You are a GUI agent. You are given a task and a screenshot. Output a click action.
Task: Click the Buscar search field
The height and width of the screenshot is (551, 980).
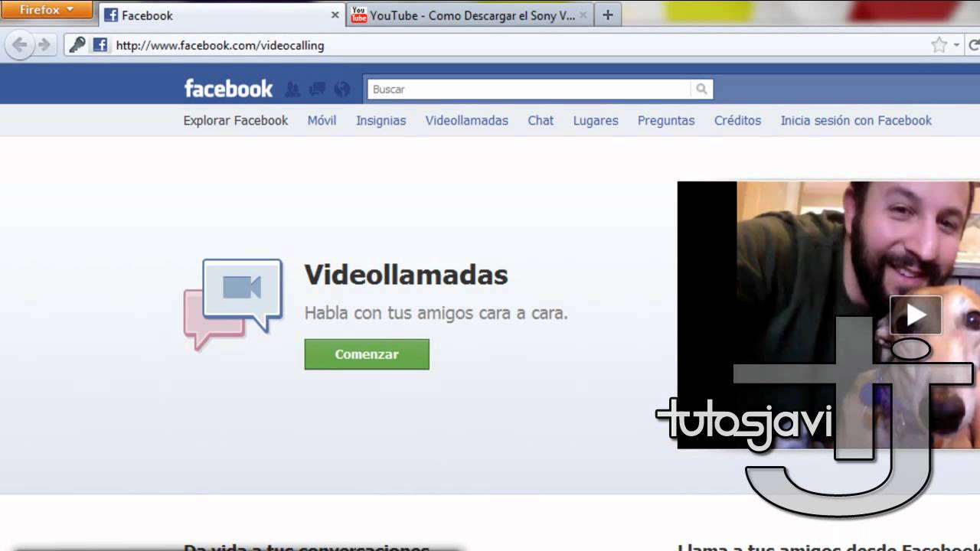coord(529,90)
